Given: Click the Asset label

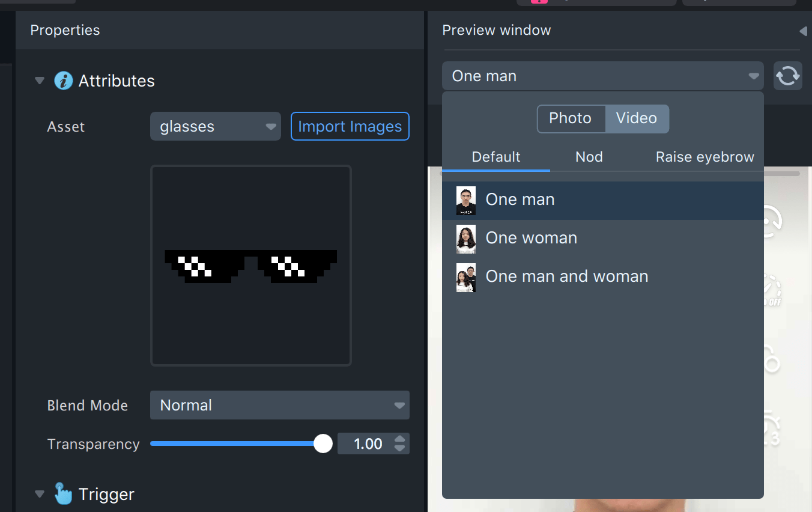Looking at the screenshot, I should click(66, 127).
